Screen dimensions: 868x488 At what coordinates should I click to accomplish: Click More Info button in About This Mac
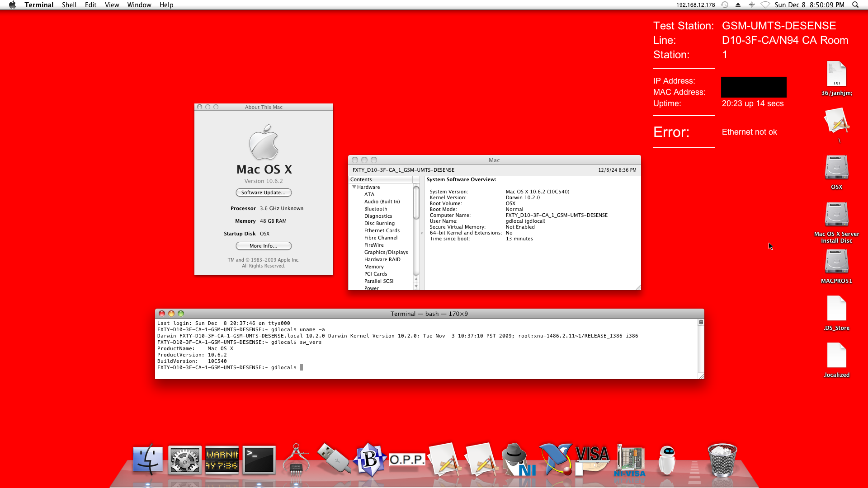coord(264,246)
